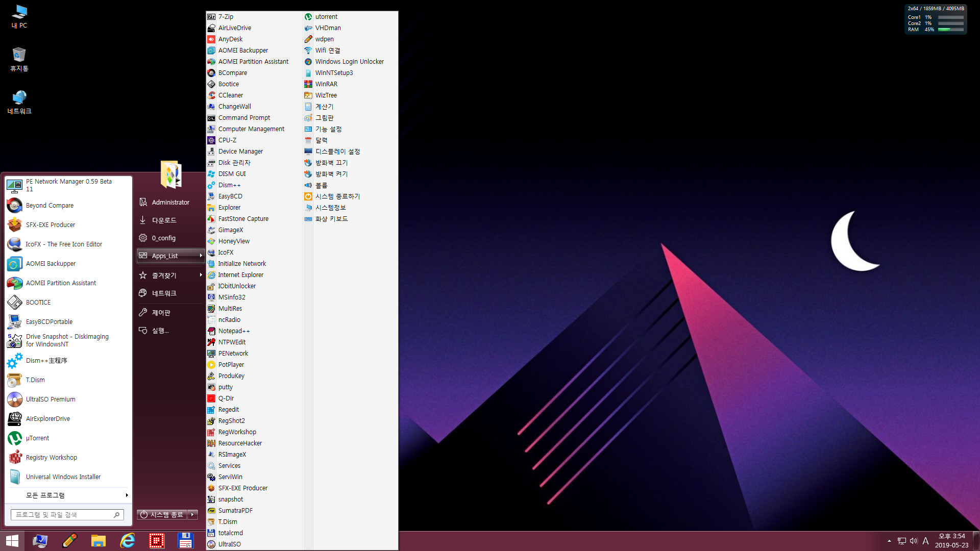
Task: Open 0_config in Start menu
Action: [171, 238]
